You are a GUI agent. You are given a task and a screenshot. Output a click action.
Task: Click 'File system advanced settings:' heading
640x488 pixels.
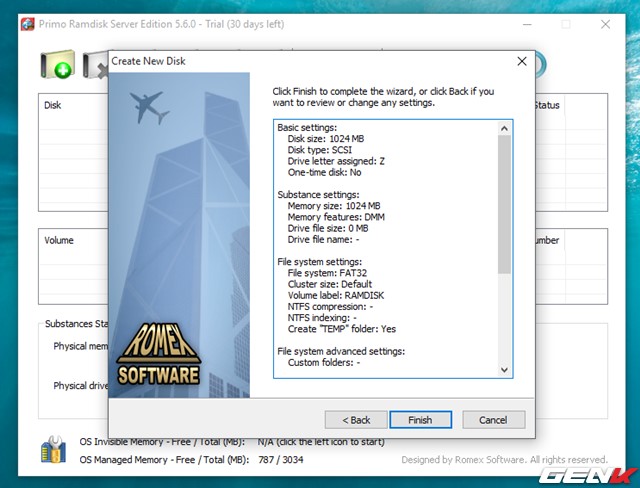[x=341, y=351]
